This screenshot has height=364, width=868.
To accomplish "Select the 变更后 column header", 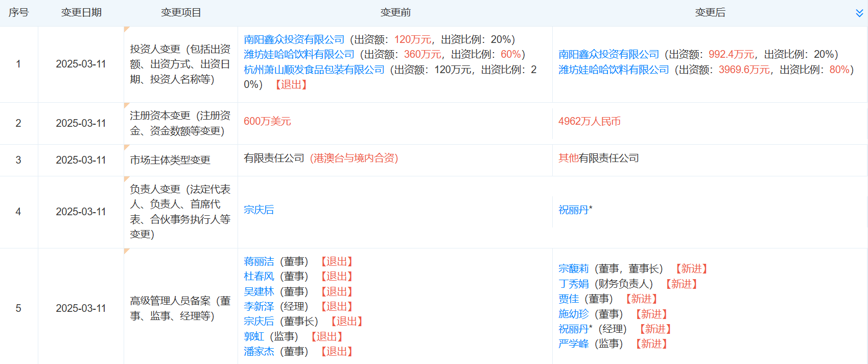I will pos(710,12).
